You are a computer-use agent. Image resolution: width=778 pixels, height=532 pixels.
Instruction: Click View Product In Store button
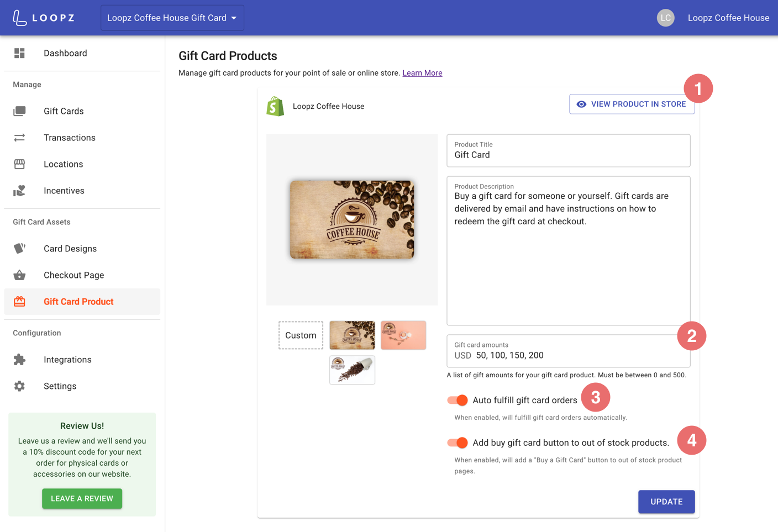tap(632, 104)
